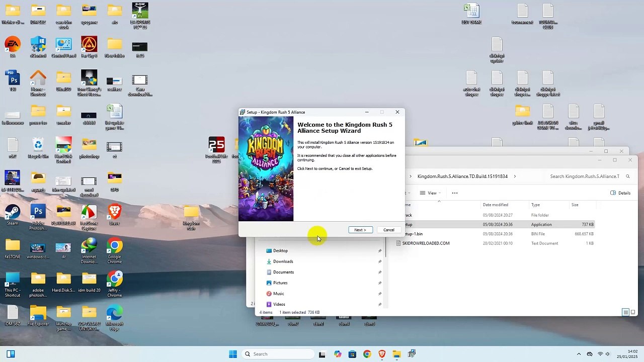
Task: Click the taskbar Search box
Action: (x=277, y=354)
